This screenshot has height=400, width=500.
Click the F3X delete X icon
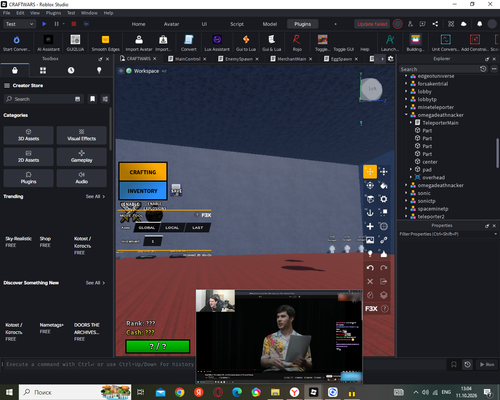pos(370,281)
